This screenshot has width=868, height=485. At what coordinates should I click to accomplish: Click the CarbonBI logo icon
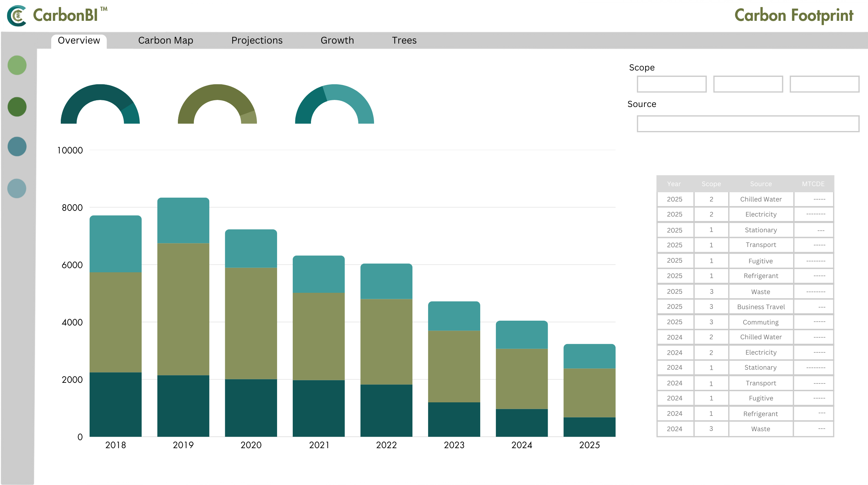pyautogui.click(x=17, y=15)
